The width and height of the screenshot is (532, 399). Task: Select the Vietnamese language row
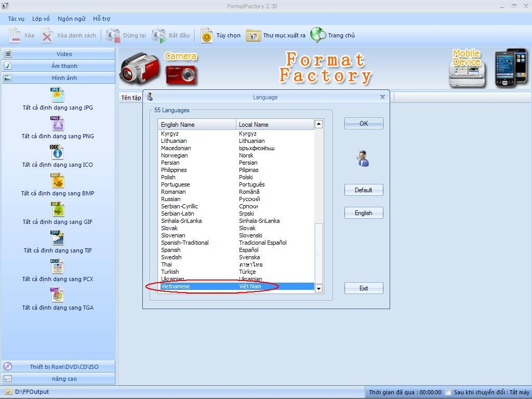coord(236,286)
